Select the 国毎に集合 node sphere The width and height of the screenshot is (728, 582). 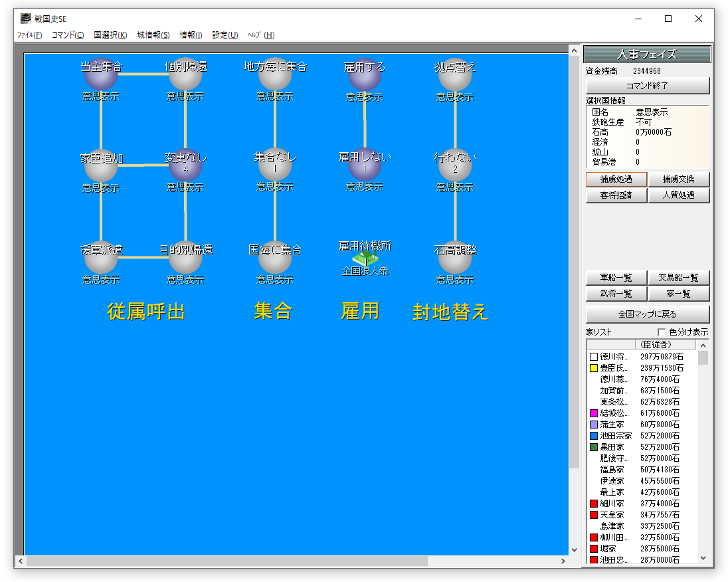click(x=275, y=258)
